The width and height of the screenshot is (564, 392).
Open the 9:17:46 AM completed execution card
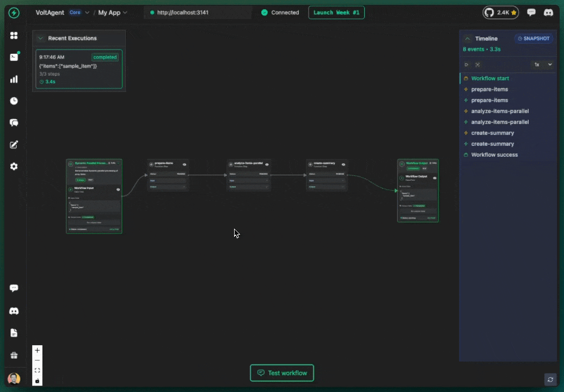coord(79,69)
